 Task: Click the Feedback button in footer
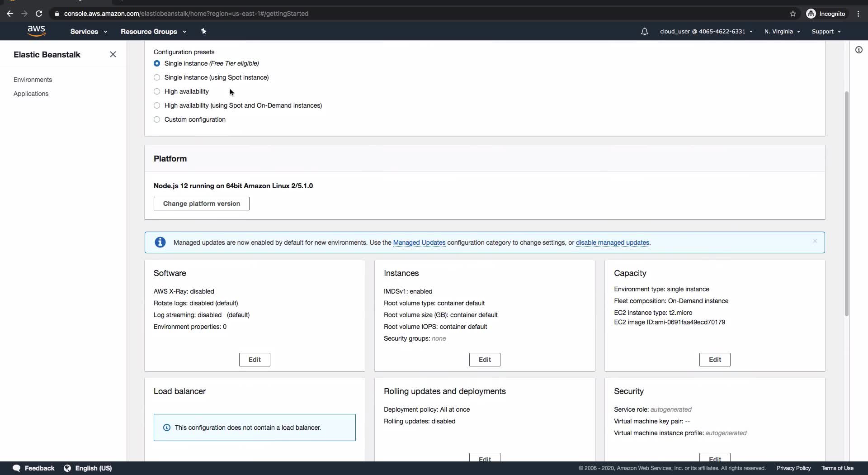tap(34, 468)
